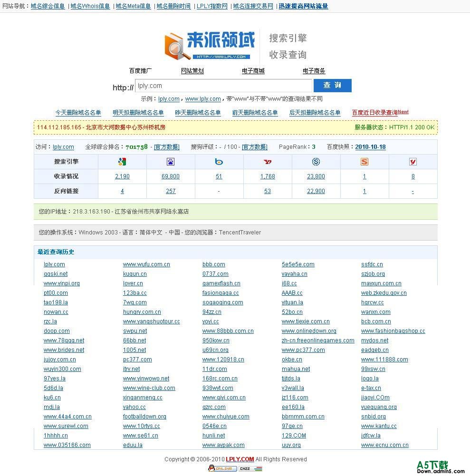Click 官方数据 link beside Sogou rating
Image resolution: width=470 pixels, height=476 pixels.
[x=255, y=147]
